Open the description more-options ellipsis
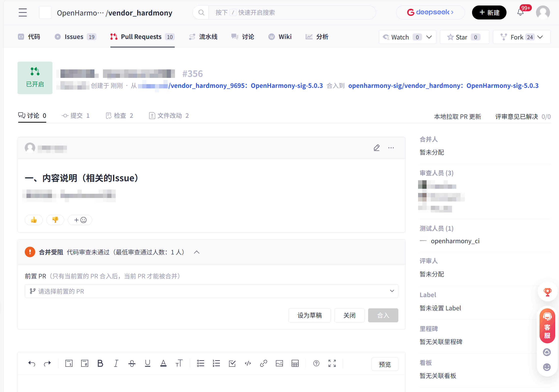 point(391,148)
